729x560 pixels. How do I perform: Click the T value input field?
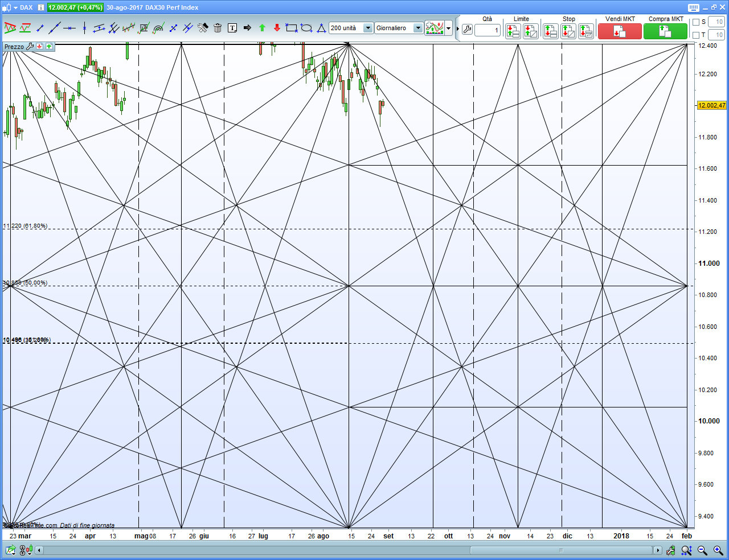[716, 35]
